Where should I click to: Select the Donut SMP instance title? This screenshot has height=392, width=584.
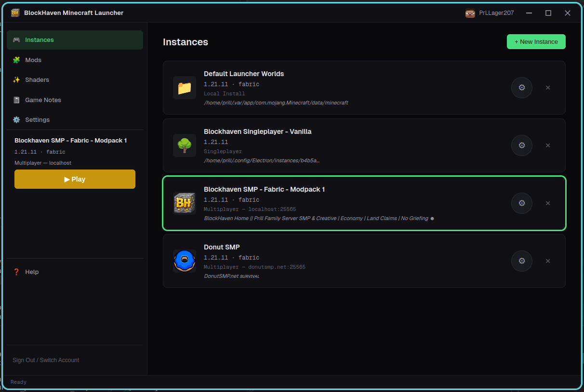click(222, 247)
